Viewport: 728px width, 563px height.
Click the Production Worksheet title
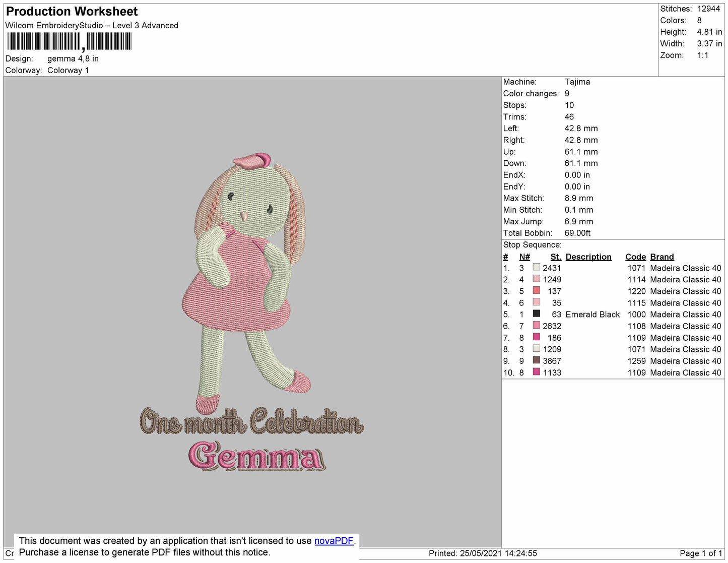[72, 12]
